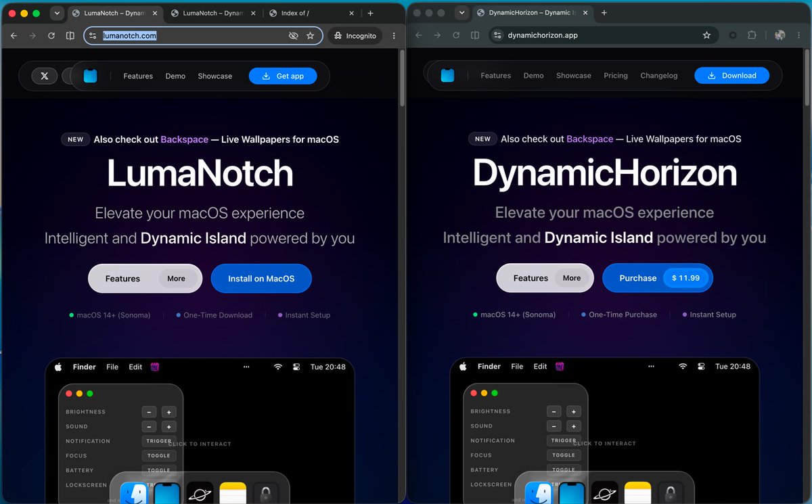Click the extension circle icon in DynamicHorizon toolbar
The width and height of the screenshot is (812, 504).
pos(732,35)
